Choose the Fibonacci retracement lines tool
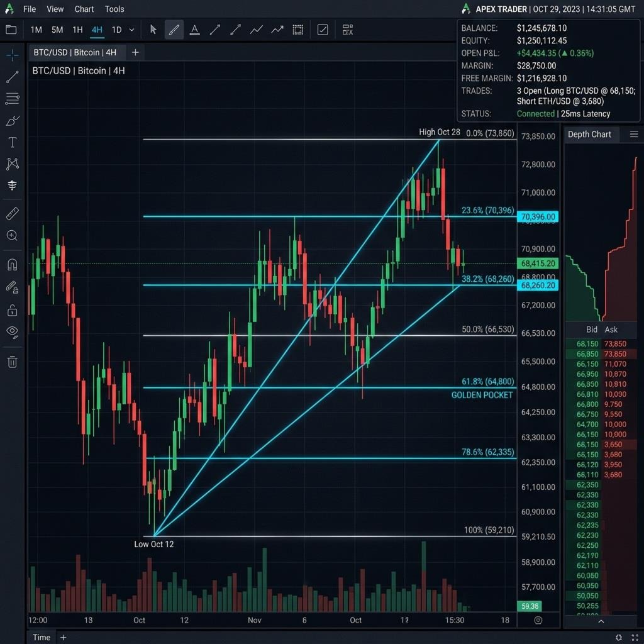 click(13, 99)
